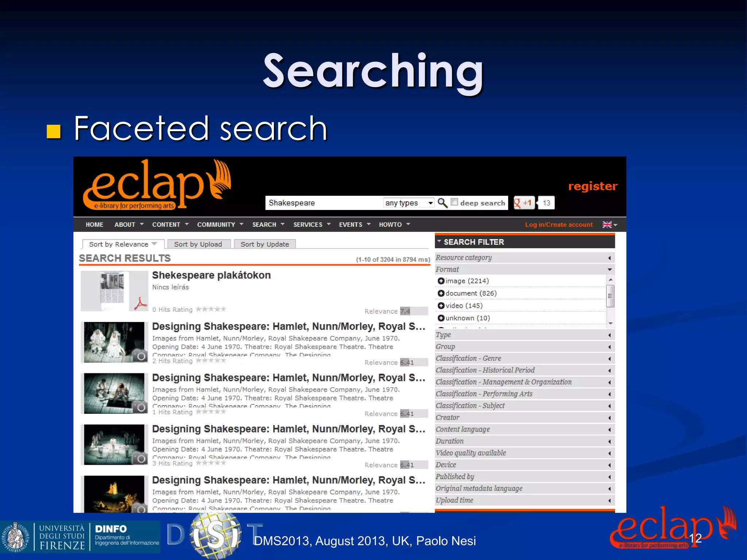
Task: Select the Sort by Relevance tab
Action: tap(123, 244)
